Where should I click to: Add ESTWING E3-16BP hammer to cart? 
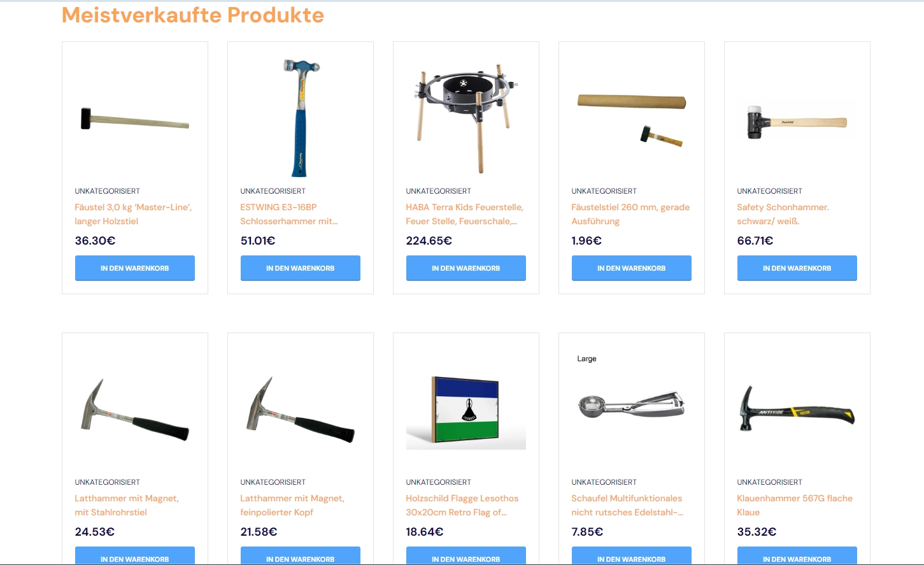[301, 268]
